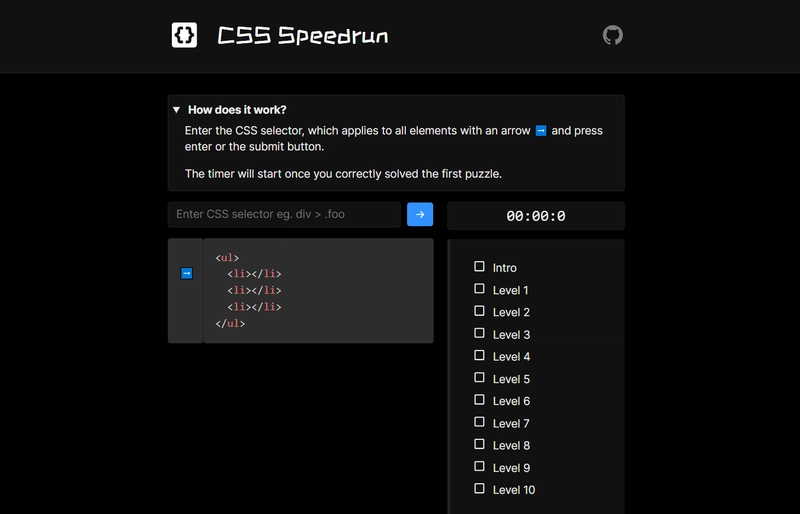Select the Level 9 label
The height and width of the screenshot is (514, 800).
pyautogui.click(x=511, y=468)
